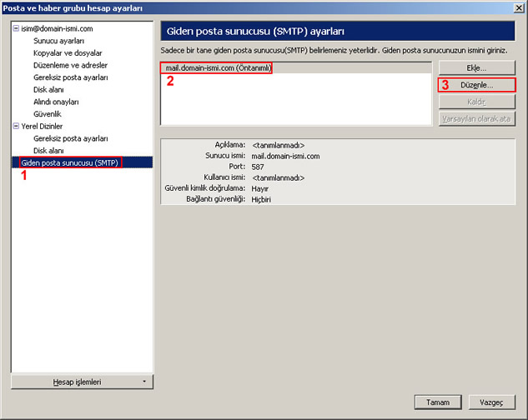
Task: Open the Güvenlik settings page
Action: pos(48,113)
